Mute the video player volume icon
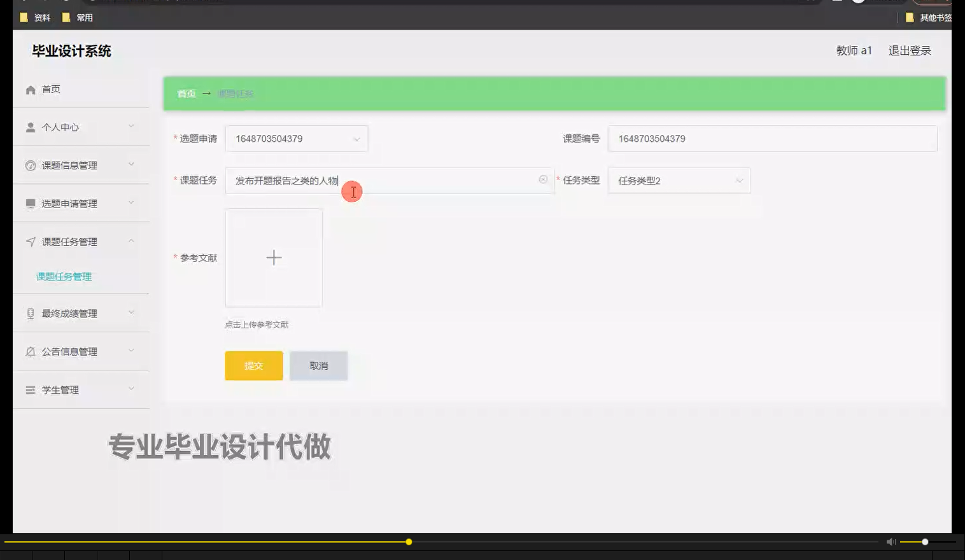965x560 pixels. click(x=891, y=541)
